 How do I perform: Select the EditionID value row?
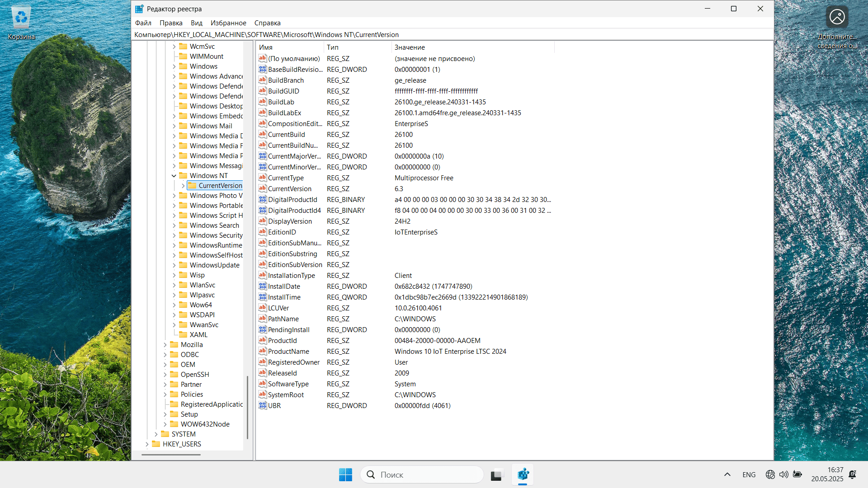click(405, 232)
